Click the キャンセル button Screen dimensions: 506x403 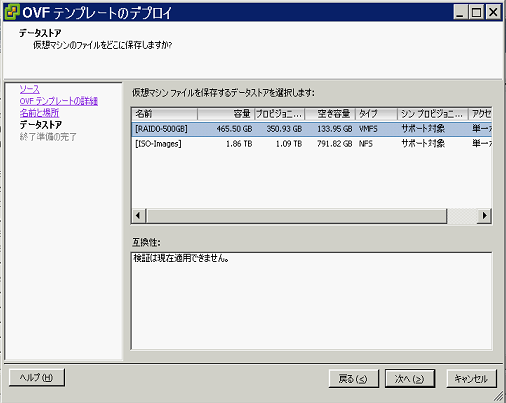[x=471, y=379]
